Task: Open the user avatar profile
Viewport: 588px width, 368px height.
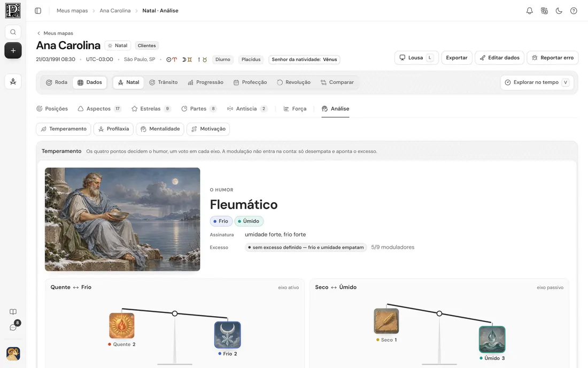Action: click(x=13, y=354)
